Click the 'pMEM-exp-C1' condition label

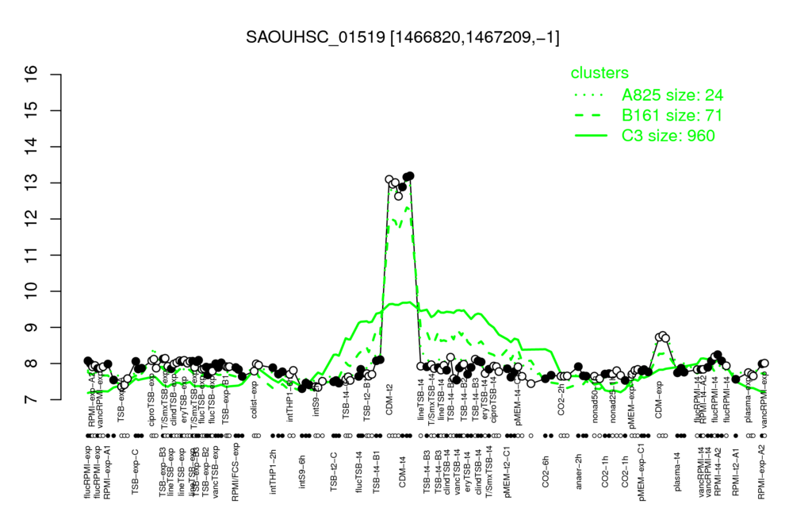pyautogui.click(x=642, y=471)
